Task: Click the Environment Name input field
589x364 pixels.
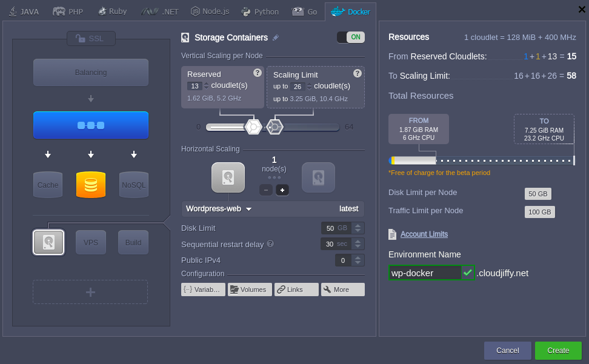Action: (424, 273)
